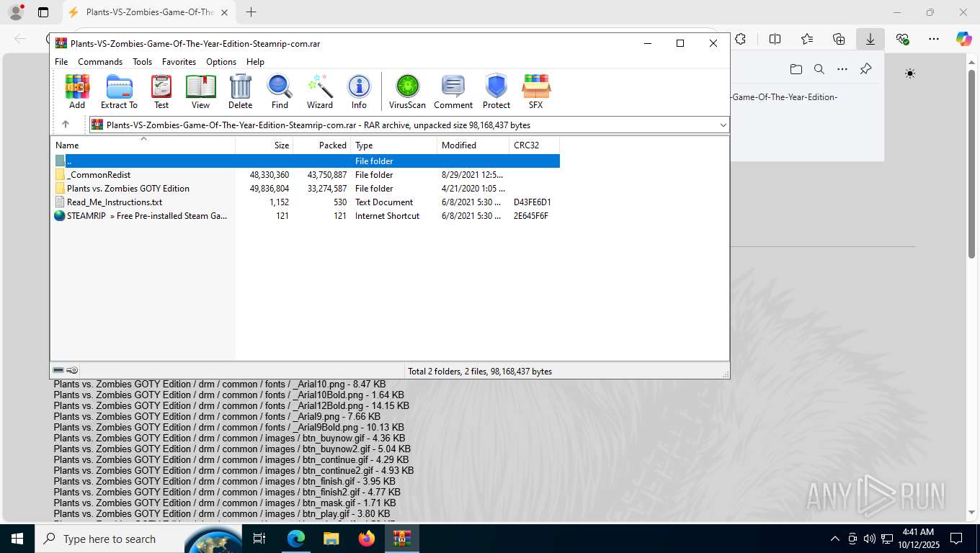Open Browser essentials heart icon
980x553 pixels.
point(902,39)
